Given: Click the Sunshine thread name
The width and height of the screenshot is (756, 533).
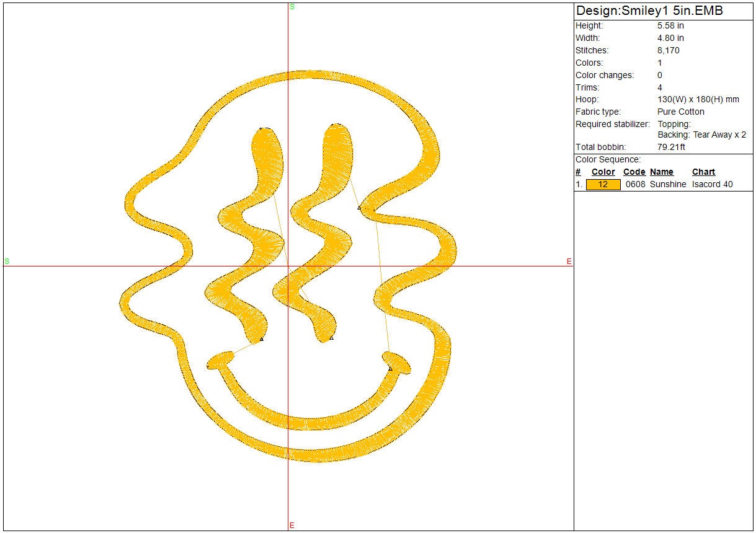Looking at the screenshot, I should click(668, 185).
